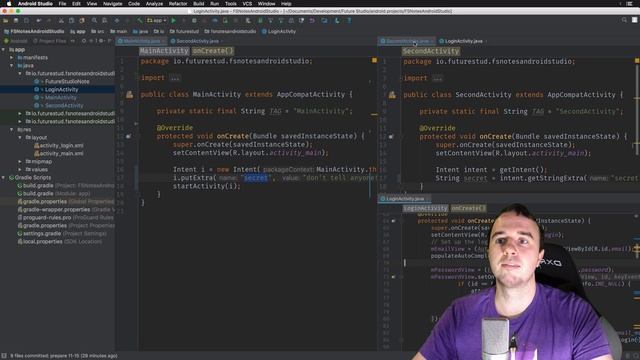Toggle tool windows button in status bar corner
The width and height of the screenshot is (640, 360).
[4, 356]
